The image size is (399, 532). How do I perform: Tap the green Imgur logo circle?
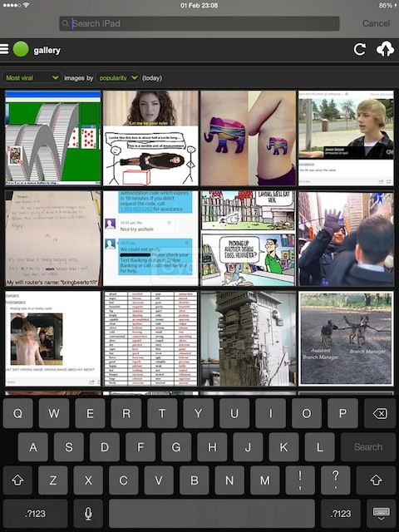[21, 49]
